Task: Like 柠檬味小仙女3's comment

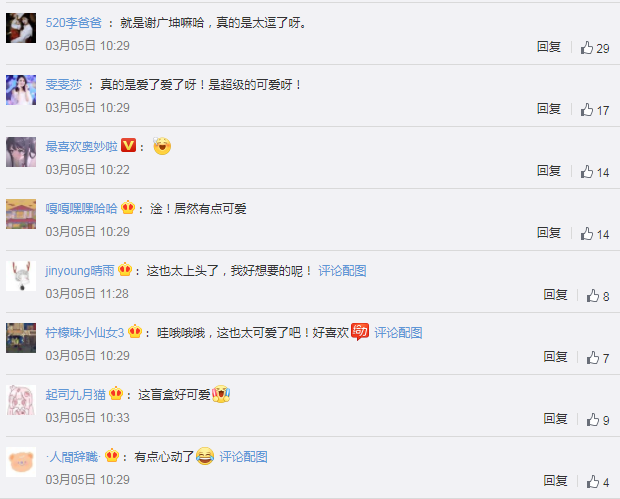Action: tap(598, 358)
